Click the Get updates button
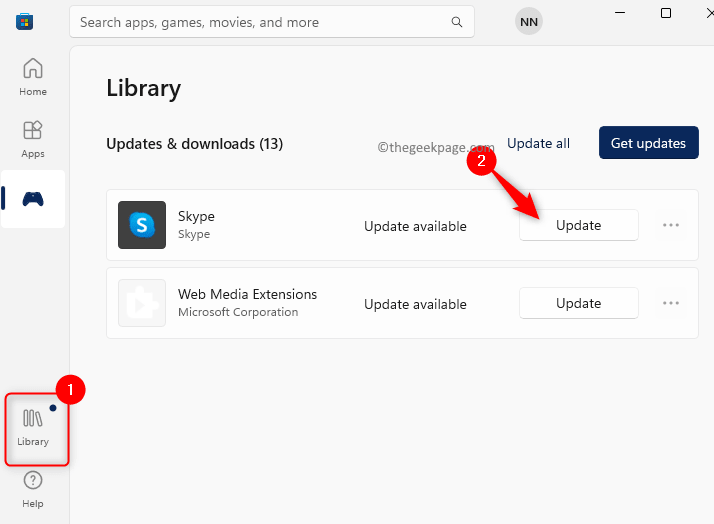This screenshot has width=714, height=524. pos(648,142)
